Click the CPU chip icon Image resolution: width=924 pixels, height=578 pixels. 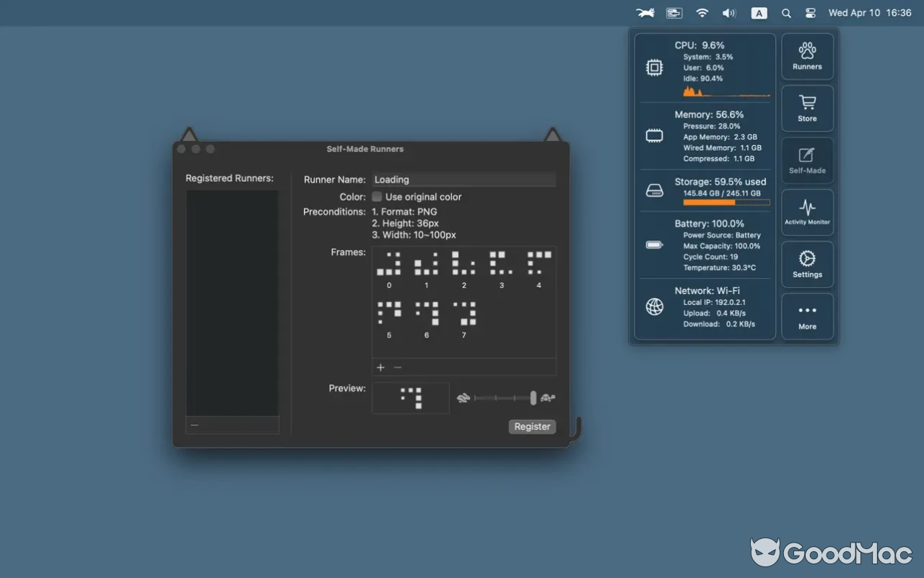point(654,67)
